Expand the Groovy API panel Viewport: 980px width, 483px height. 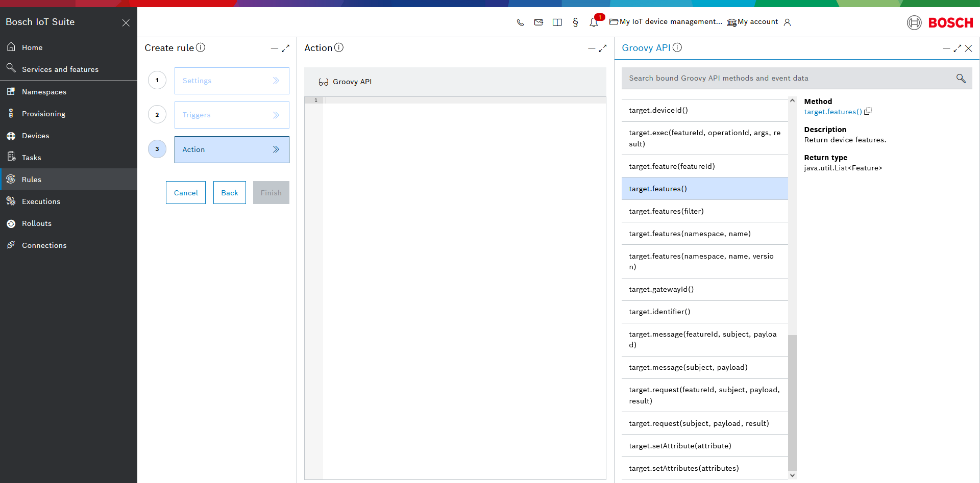pos(958,48)
